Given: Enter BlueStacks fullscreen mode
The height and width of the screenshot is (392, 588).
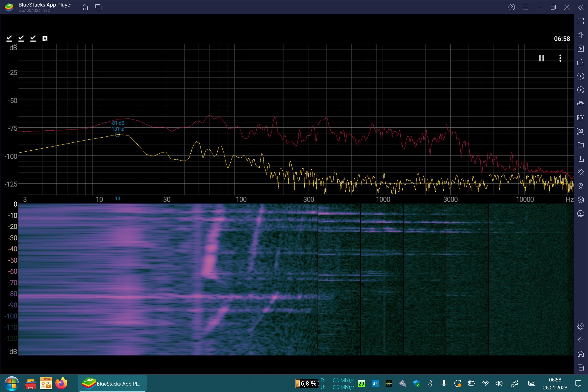Looking at the screenshot, I should pos(580,21).
